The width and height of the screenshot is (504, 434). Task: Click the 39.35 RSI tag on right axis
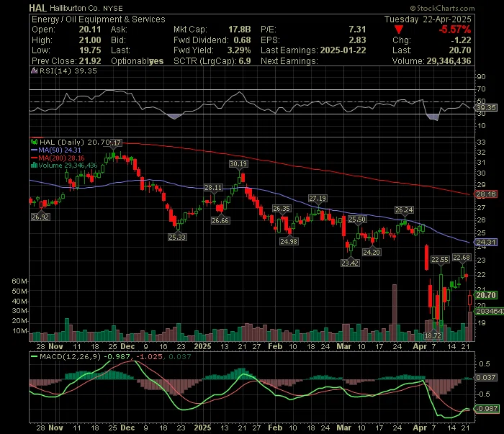pos(486,108)
